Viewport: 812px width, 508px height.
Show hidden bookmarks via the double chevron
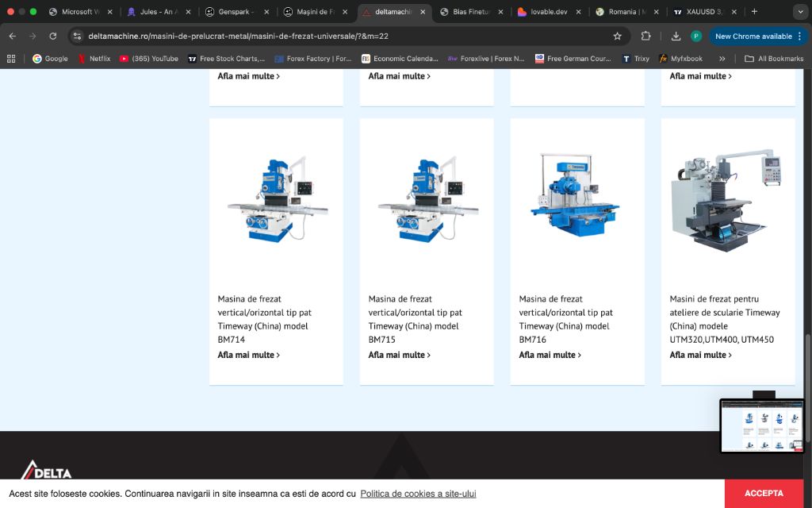722,58
